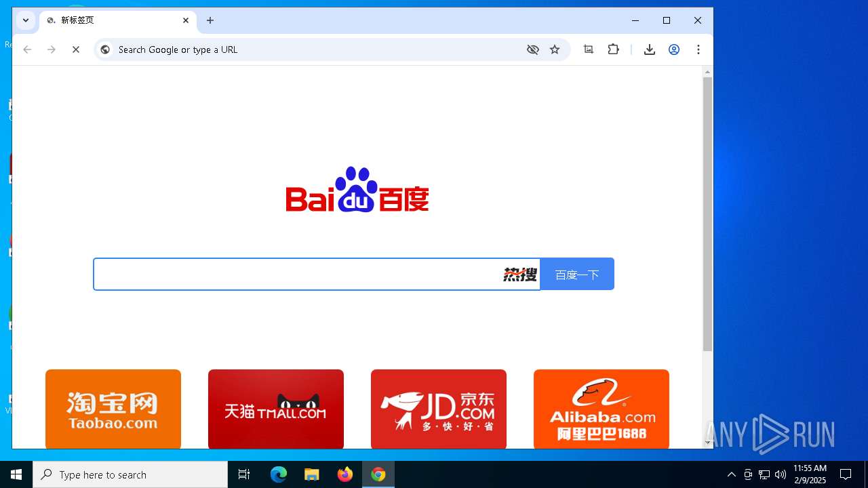The width and height of the screenshot is (868, 488).
Task: Open network status tray icon
Action: pos(764,474)
